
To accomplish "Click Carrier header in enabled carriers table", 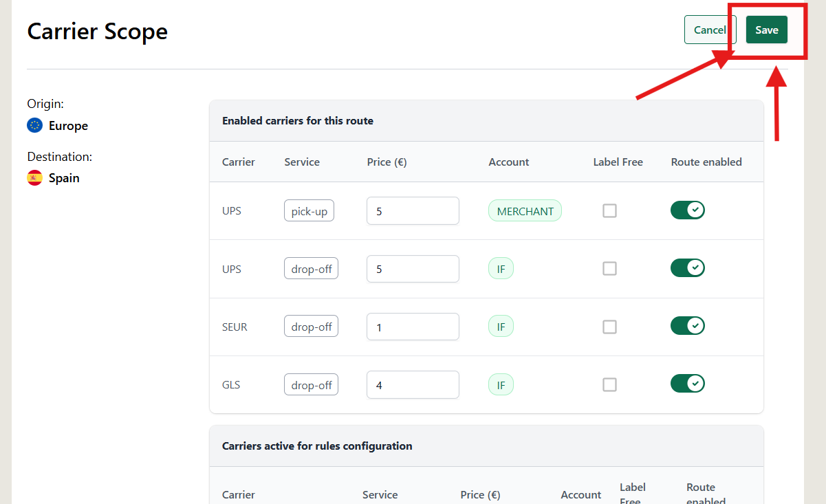I will [239, 162].
